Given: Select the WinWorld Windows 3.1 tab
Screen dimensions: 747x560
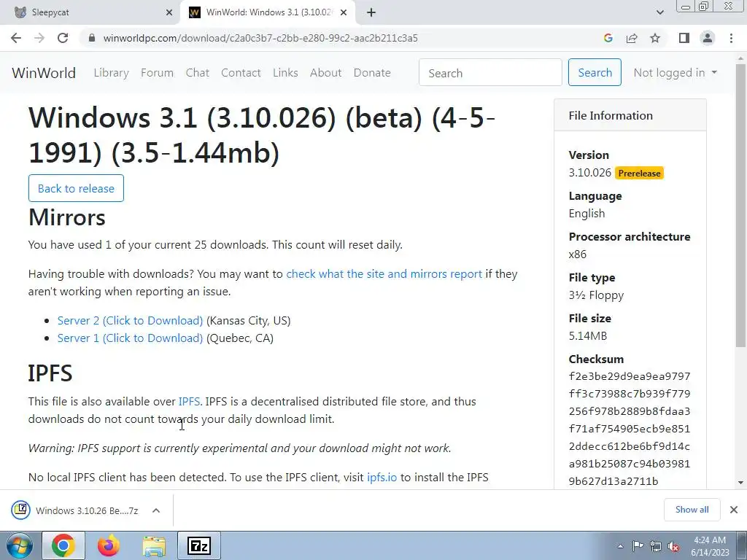Looking at the screenshot, I should coord(268,12).
